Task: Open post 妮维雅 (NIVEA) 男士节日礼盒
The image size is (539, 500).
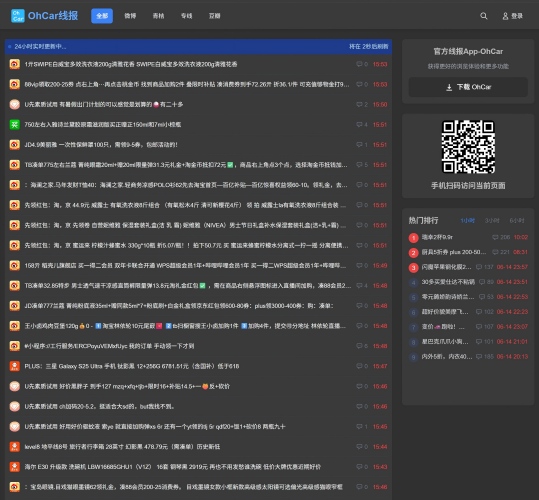Action: [185, 225]
